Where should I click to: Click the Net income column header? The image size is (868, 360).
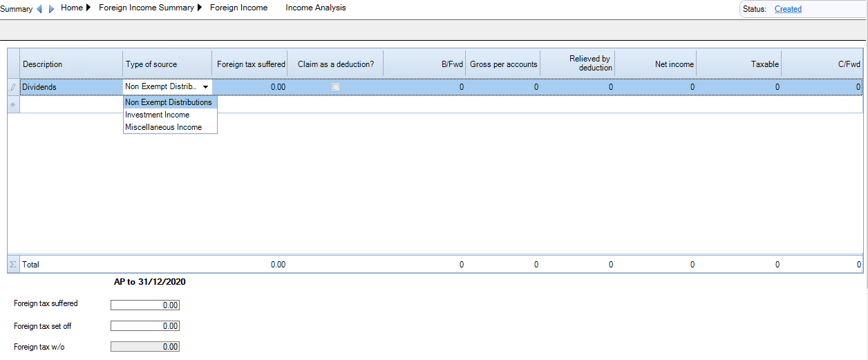coord(655,64)
